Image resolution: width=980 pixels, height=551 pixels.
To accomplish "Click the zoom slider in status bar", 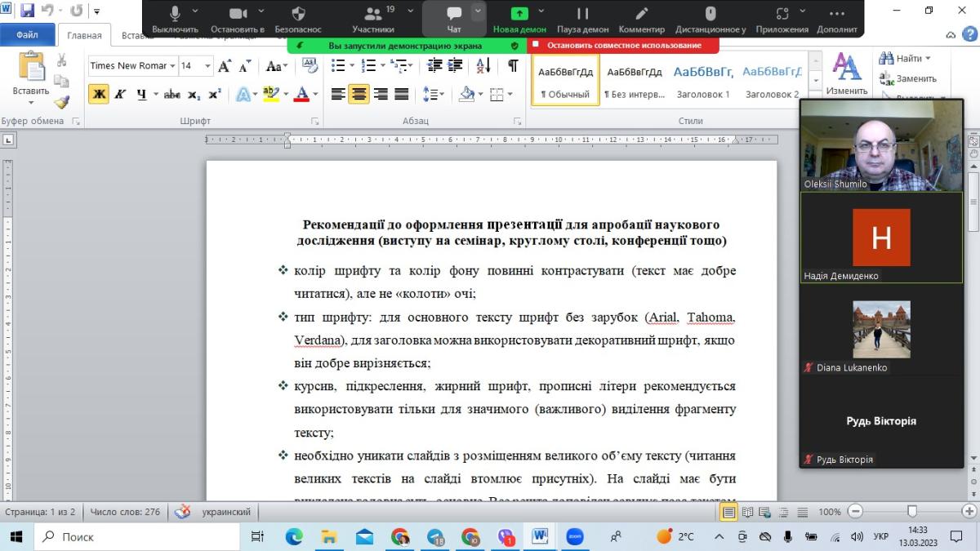I will point(912,512).
